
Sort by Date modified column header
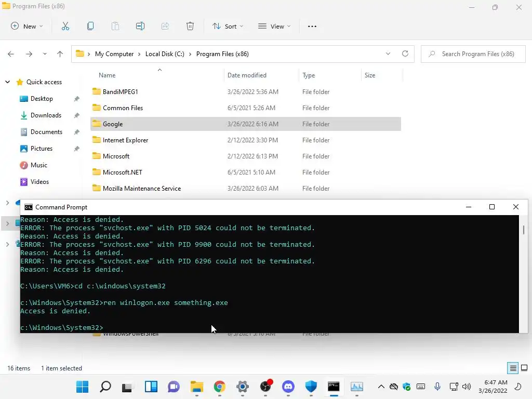pos(261,75)
